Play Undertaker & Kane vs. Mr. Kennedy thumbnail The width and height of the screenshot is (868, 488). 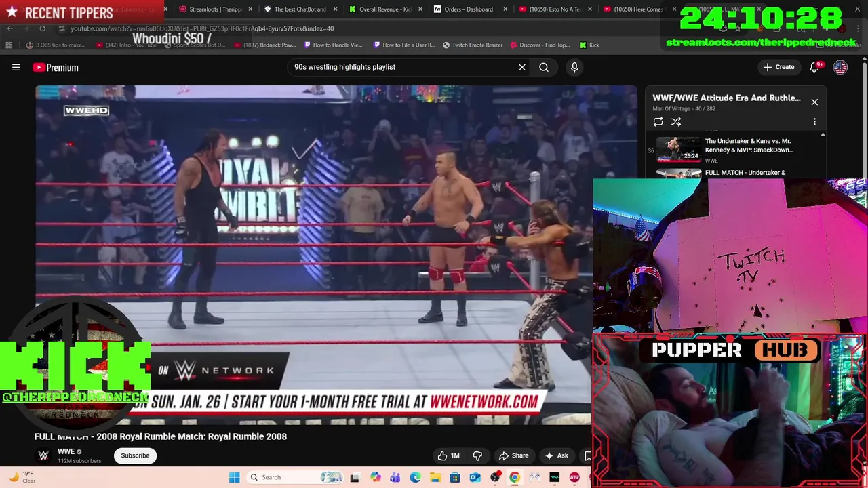click(679, 150)
